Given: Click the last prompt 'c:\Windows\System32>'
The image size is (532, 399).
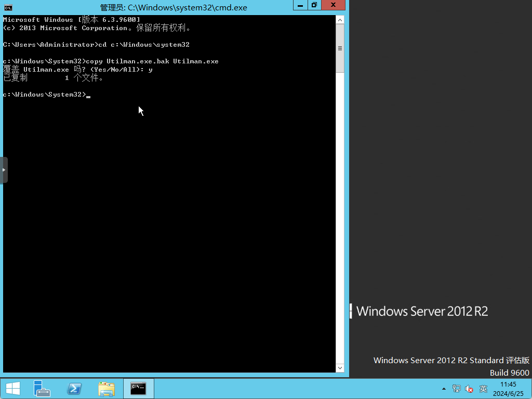Looking at the screenshot, I should [x=45, y=95].
